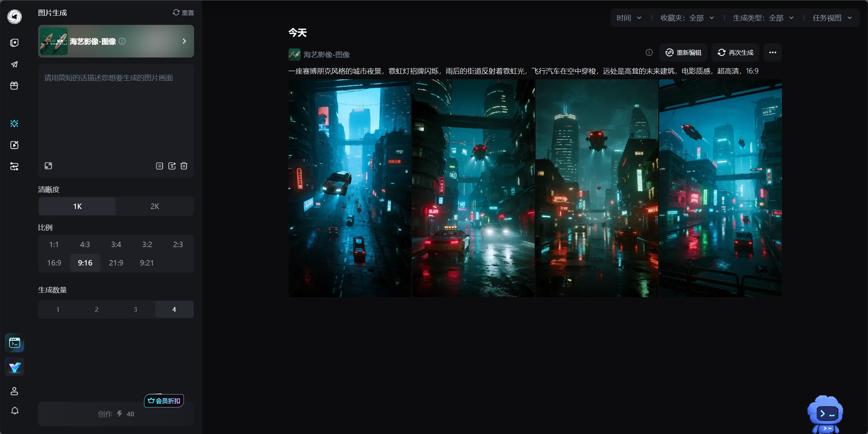Select 2K resolution option
Screen dimensions: 868x434
click(155, 206)
